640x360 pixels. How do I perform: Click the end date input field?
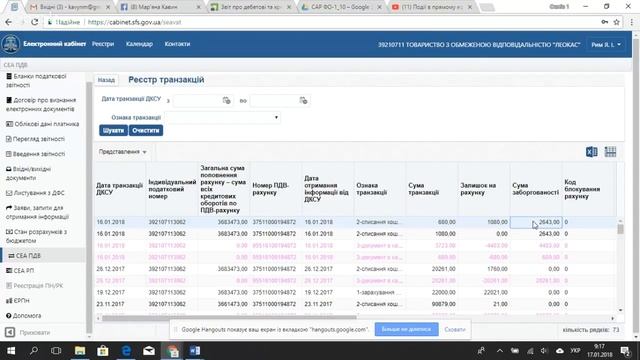[x=274, y=100]
